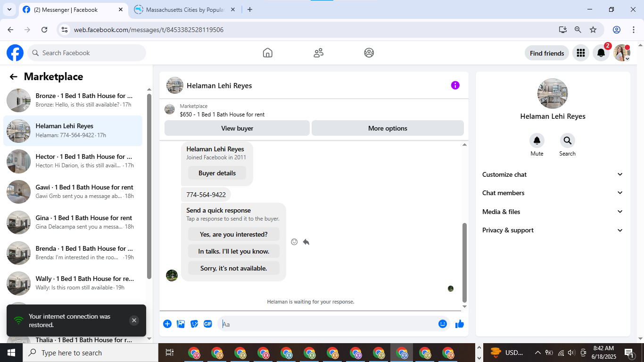Open Buyer details for Helaman

217,173
